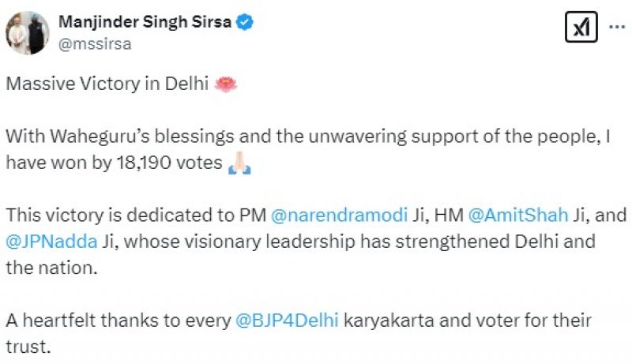This screenshot has height=364, width=632.
Task: Open the Grok icon beside the tweet
Action: tap(581, 28)
